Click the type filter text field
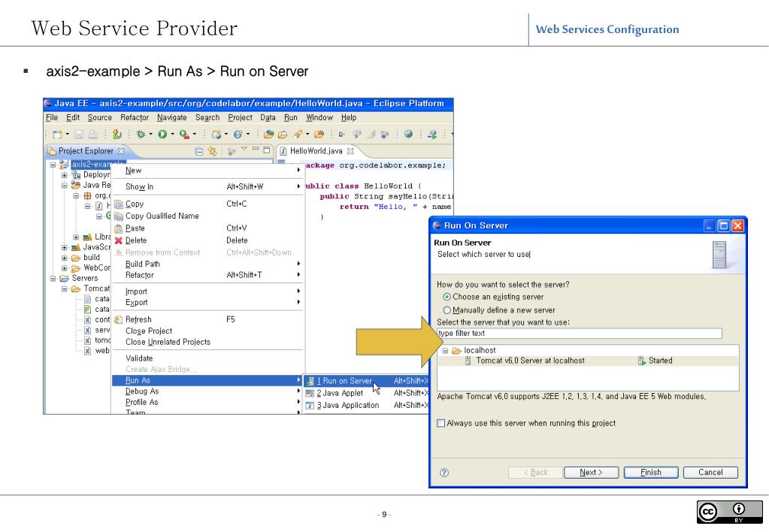The width and height of the screenshot is (769, 532). tap(579, 334)
